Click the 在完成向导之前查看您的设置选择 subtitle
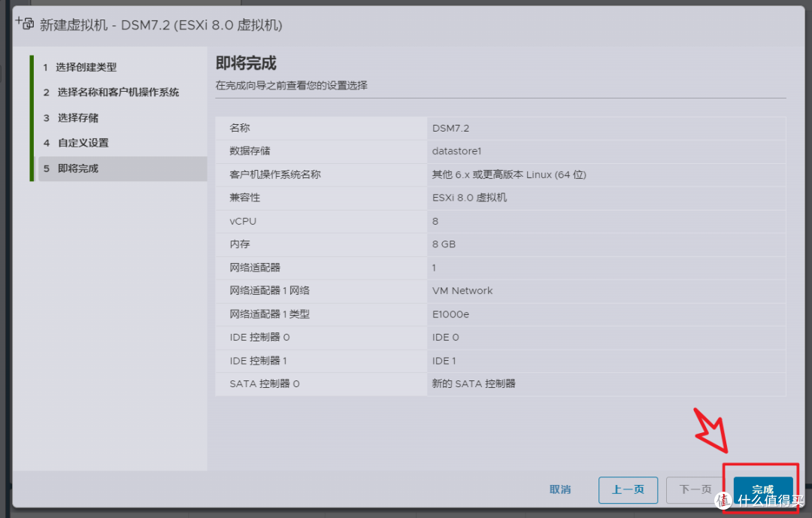 click(292, 86)
